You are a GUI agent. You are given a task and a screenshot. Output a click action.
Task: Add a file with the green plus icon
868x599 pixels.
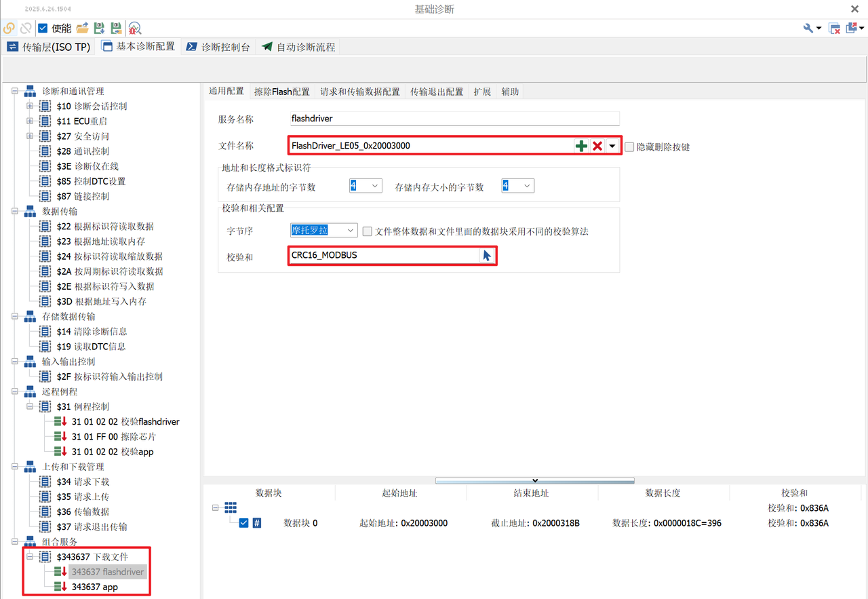pyautogui.click(x=582, y=145)
